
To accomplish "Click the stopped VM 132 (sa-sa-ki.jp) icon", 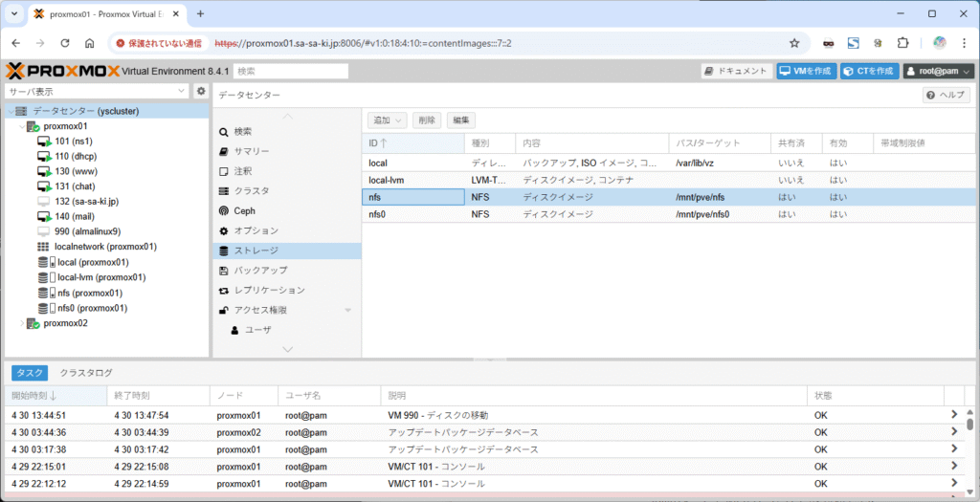I will point(44,201).
